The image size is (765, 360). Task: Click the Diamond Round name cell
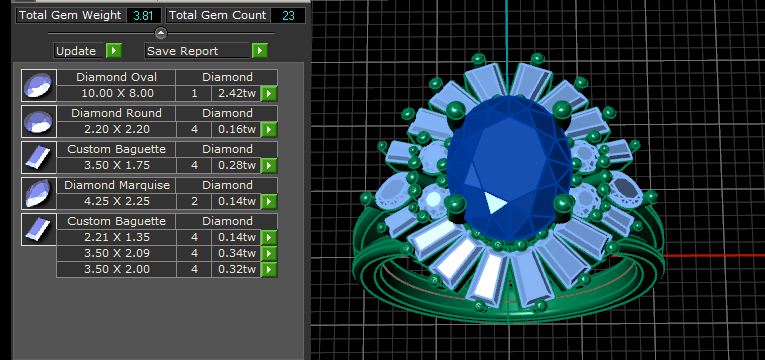coord(116,113)
